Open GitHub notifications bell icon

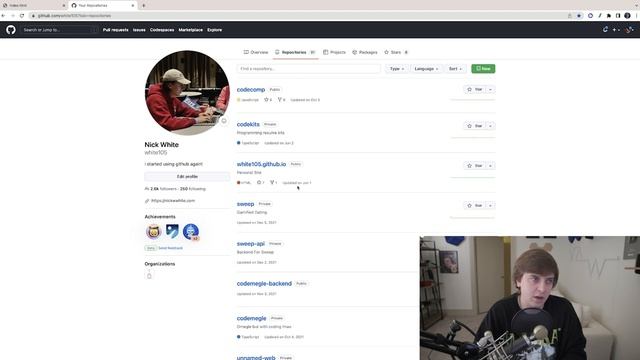[x=605, y=29]
